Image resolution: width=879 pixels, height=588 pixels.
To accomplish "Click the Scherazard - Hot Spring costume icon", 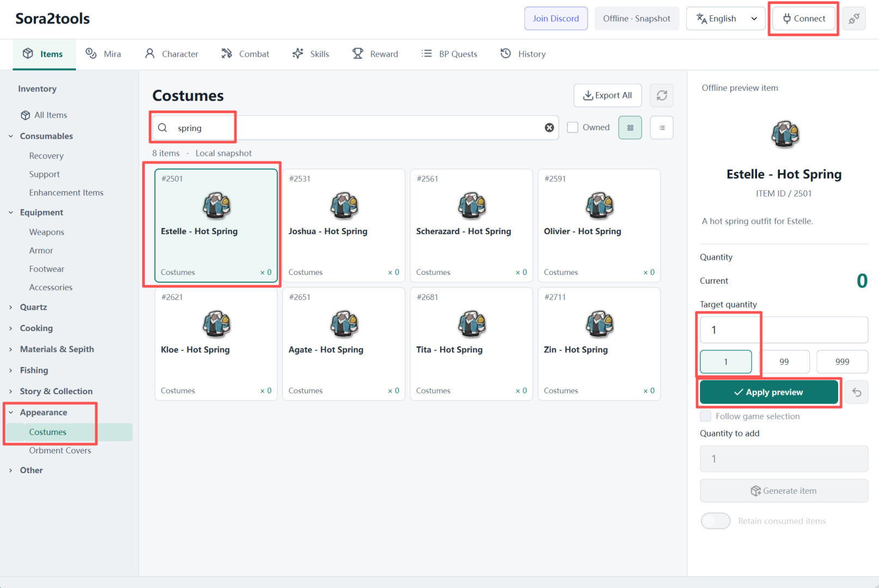I will (472, 205).
